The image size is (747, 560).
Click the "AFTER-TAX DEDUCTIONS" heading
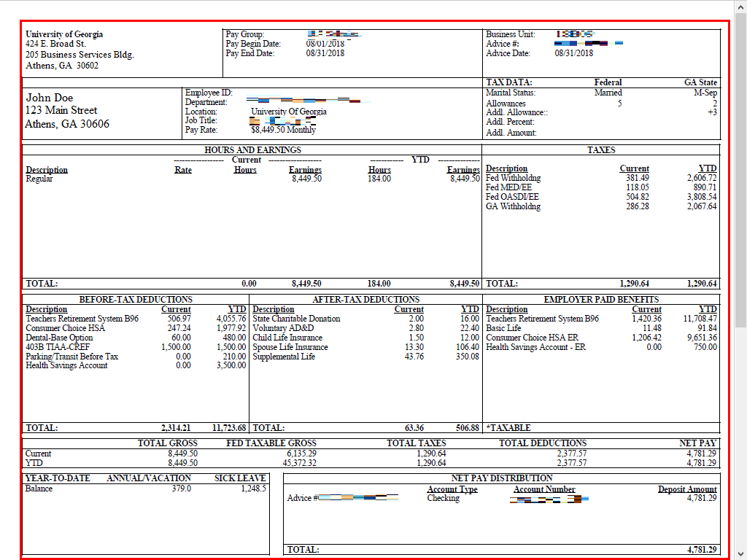[x=366, y=300]
